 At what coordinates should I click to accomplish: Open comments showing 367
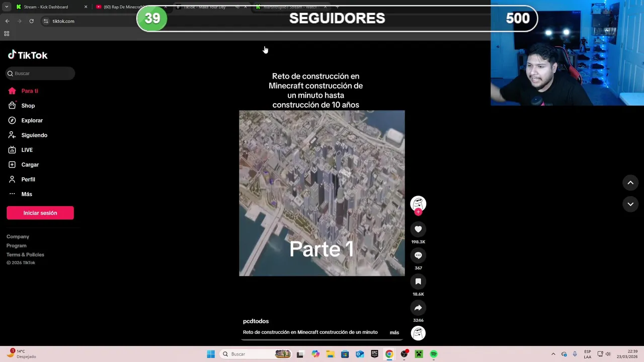[x=418, y=255]
